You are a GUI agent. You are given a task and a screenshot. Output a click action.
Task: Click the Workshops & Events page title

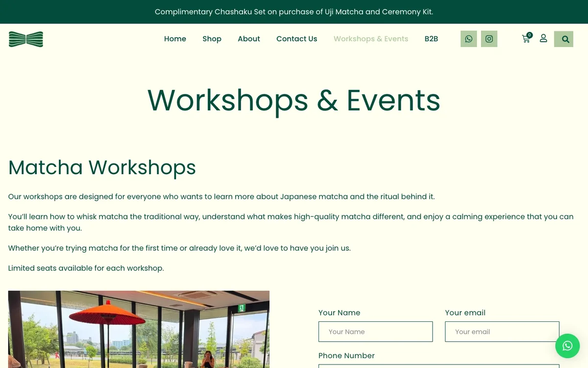click(x=294, y=100)
